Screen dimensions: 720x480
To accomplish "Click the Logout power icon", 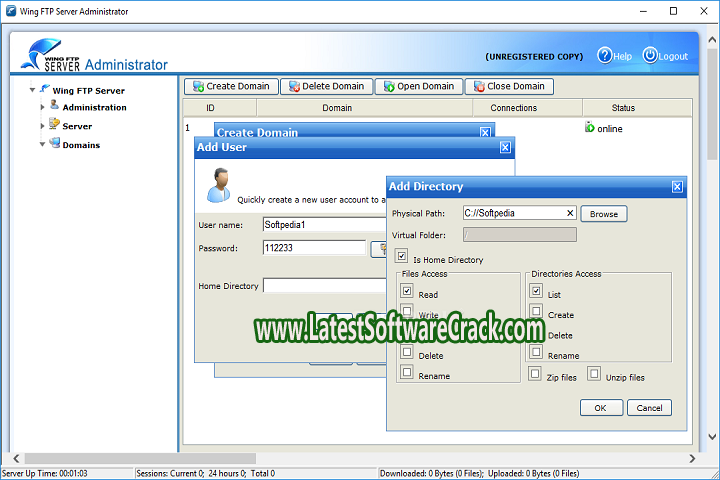I will [x=650, y=56].
